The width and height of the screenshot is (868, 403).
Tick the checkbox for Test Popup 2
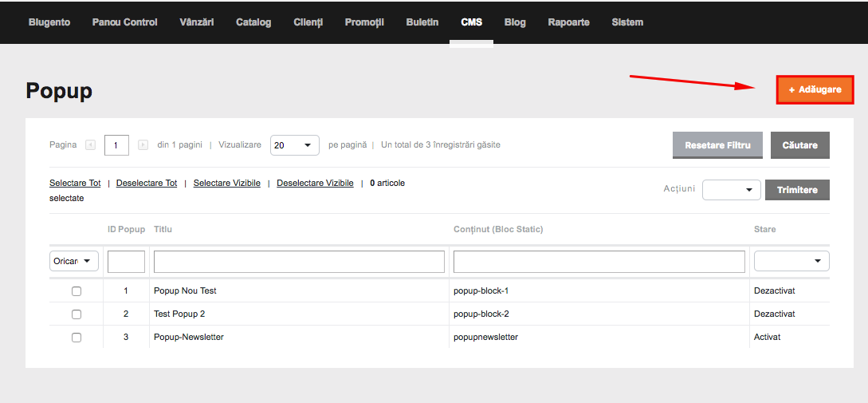[x=77, y=314]
